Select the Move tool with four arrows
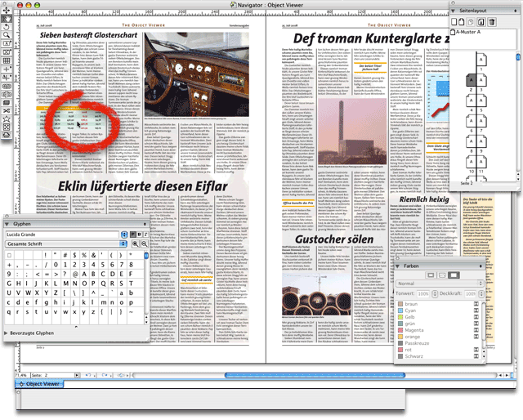Image resolution: width=523 pixels, height=420 pixels. [x=7, y=11]
